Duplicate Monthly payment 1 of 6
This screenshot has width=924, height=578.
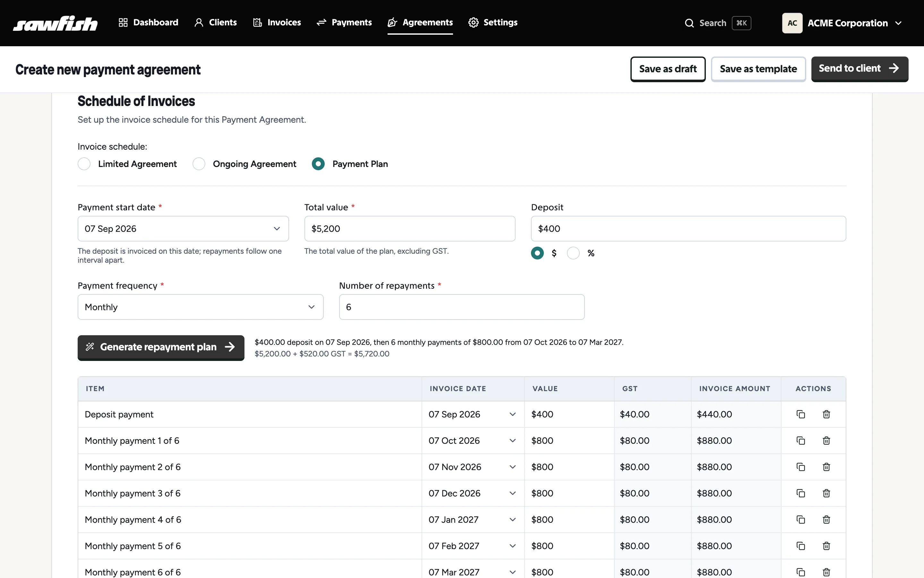pos(801,441)
